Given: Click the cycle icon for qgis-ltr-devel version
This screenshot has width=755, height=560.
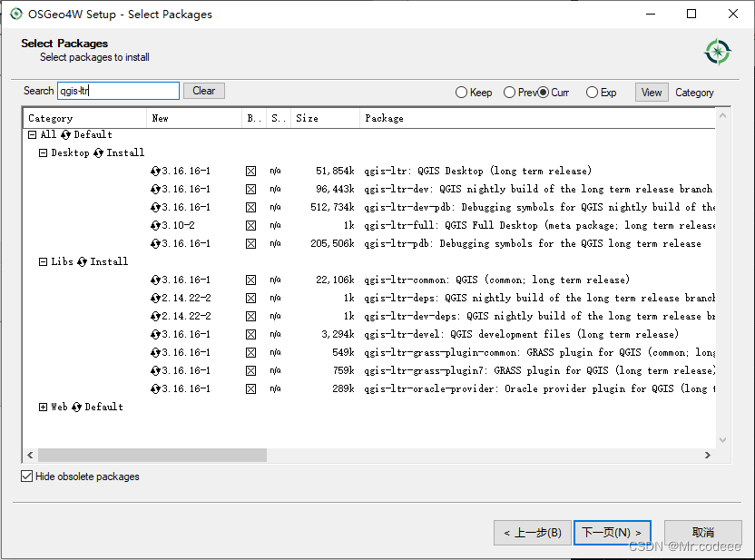Looking at the screenshot, I should point(155,334).
